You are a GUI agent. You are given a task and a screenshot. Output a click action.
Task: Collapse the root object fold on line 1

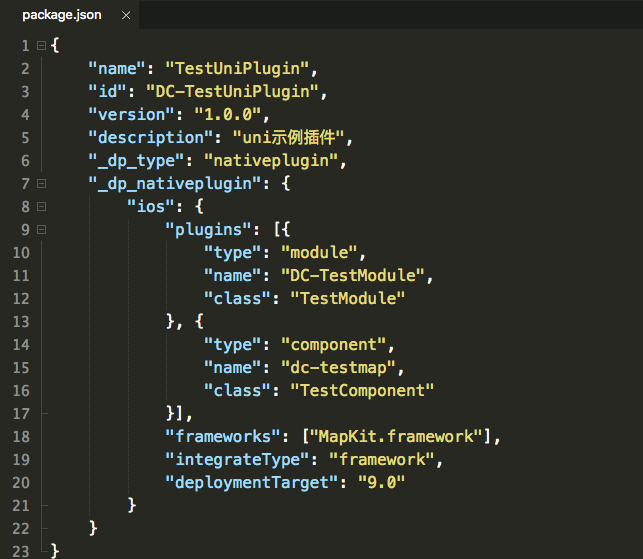40,46
